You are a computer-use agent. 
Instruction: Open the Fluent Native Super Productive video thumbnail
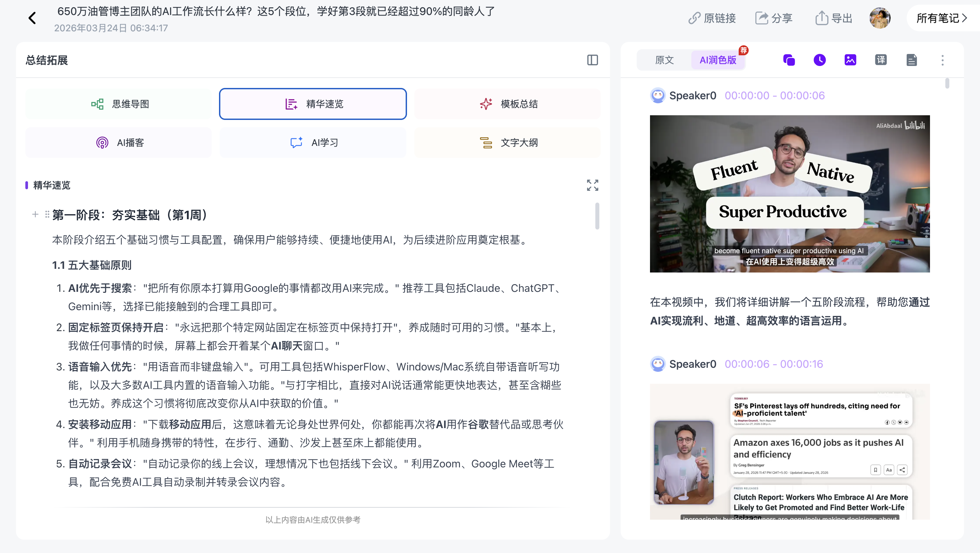[x=789, y=194]
